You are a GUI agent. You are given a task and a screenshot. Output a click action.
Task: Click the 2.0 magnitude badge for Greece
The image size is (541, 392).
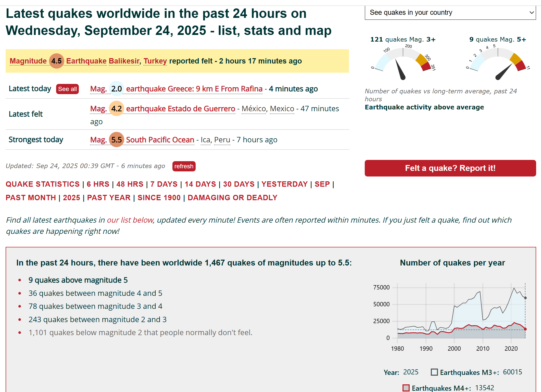coord(116,89)
